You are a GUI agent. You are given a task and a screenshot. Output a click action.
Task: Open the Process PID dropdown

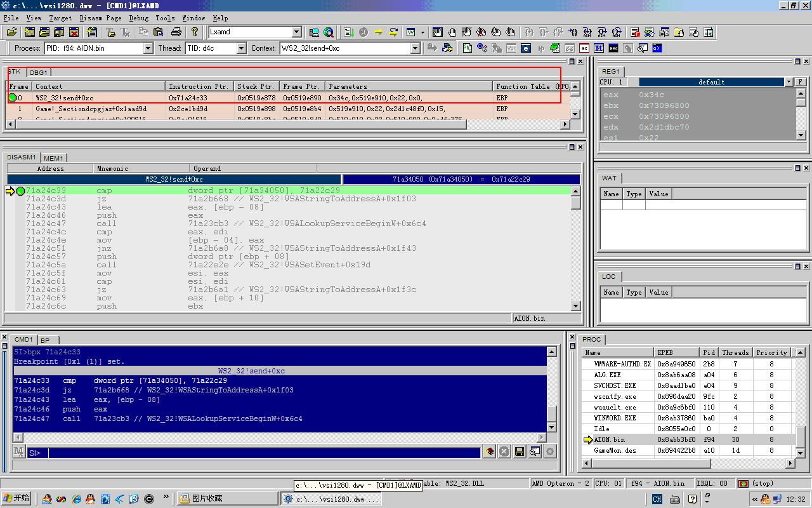pos(148,48)
